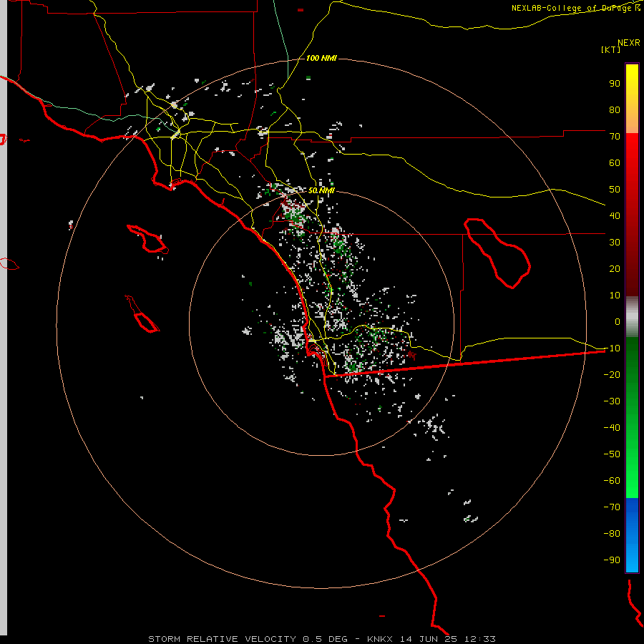Image resolution: width=644 pixels, height=644 pixels.
Task: Pick the gray near-zero band of color bar
Action: coord(632,317)
